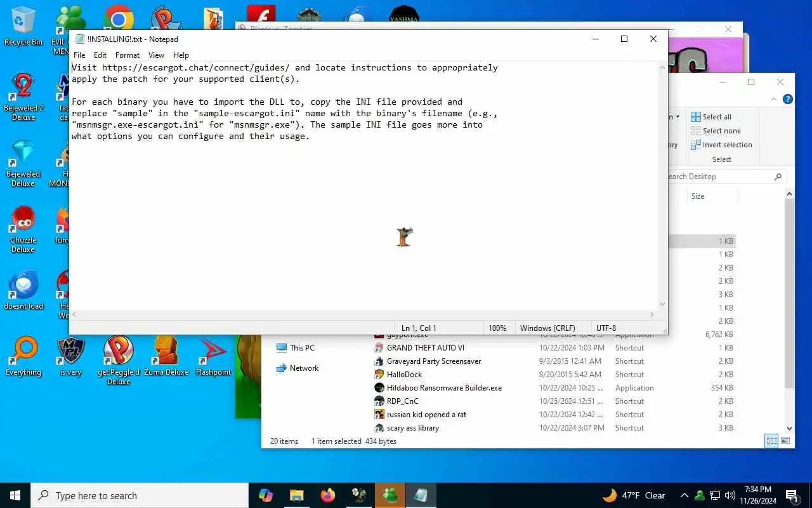Launch get Peggle'd Deluxe shortcut
Image resolution: width=812 pixels, height=508 pixels.
tap(119, 361)
